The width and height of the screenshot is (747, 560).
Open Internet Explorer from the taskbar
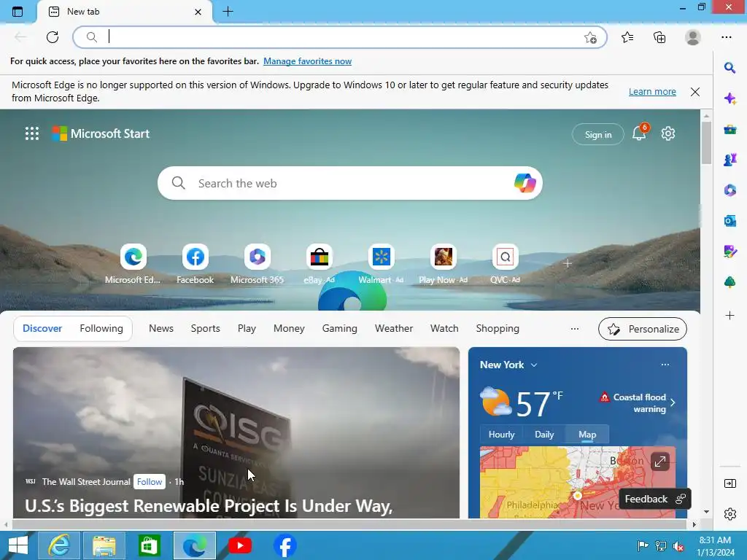click(x=59, y=545)
